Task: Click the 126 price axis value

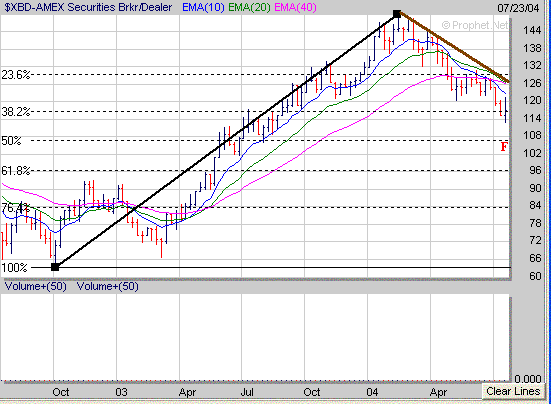Action: coord(532,83)
